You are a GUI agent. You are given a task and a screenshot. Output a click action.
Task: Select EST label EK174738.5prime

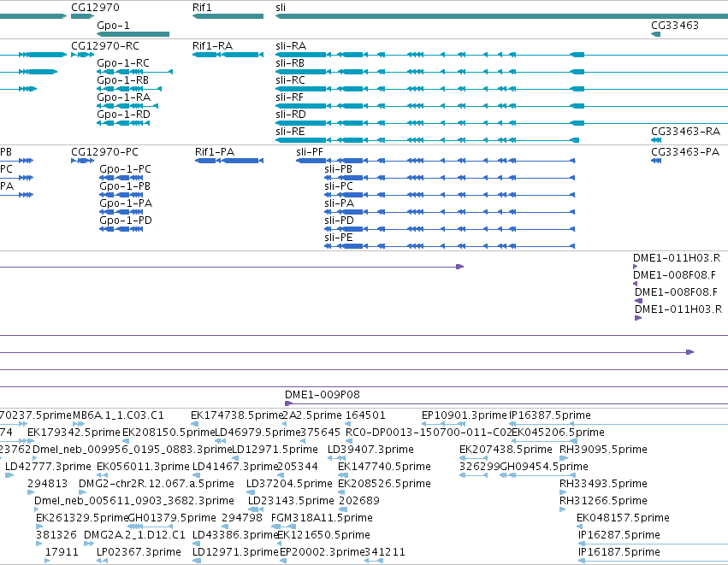[237, 415]
